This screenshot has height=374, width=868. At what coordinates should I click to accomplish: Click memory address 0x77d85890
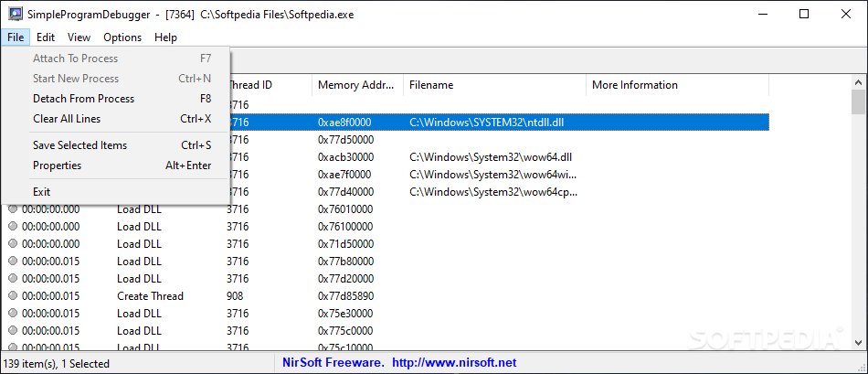pyautogui.click(x=345, y=295)
